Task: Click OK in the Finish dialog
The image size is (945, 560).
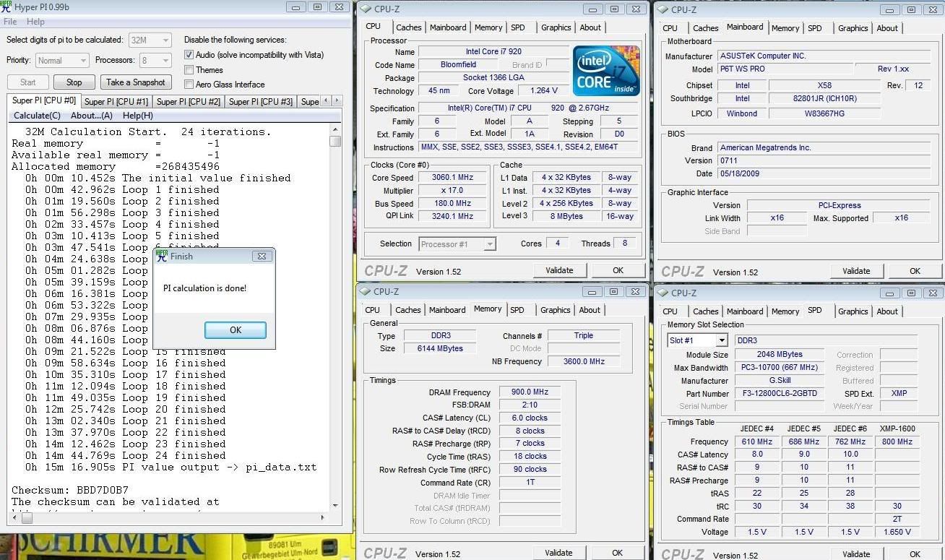Action: point(236,329)
